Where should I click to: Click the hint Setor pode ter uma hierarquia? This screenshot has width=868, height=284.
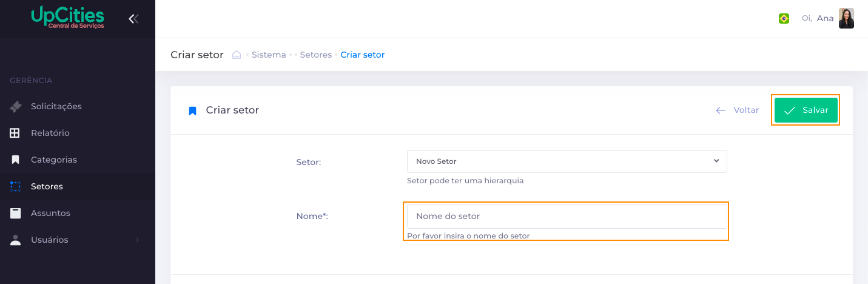click(465, 181)
